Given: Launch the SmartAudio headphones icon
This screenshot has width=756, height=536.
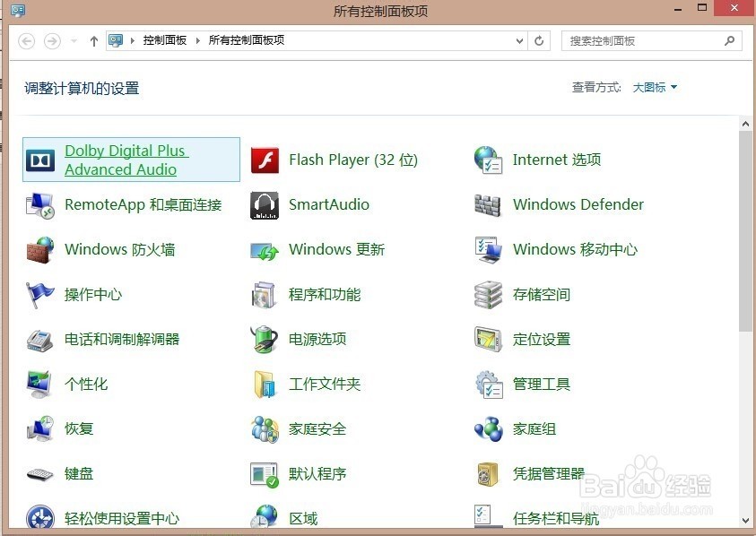Looking at the screenshot, I should 265,205.
